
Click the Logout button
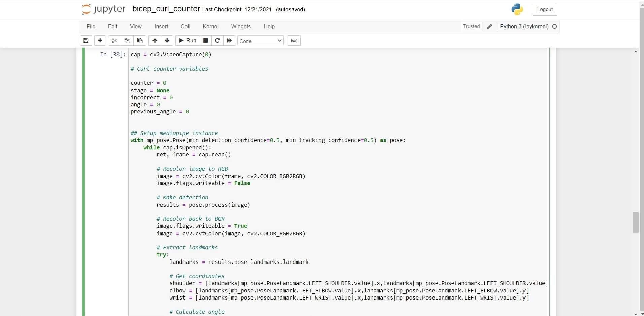click(545, 9)
